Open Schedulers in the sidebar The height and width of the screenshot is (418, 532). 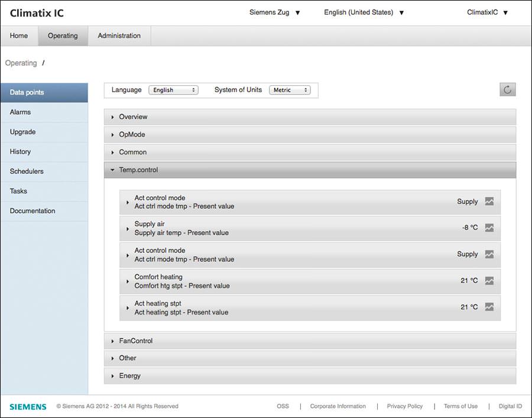click(44, 171)
